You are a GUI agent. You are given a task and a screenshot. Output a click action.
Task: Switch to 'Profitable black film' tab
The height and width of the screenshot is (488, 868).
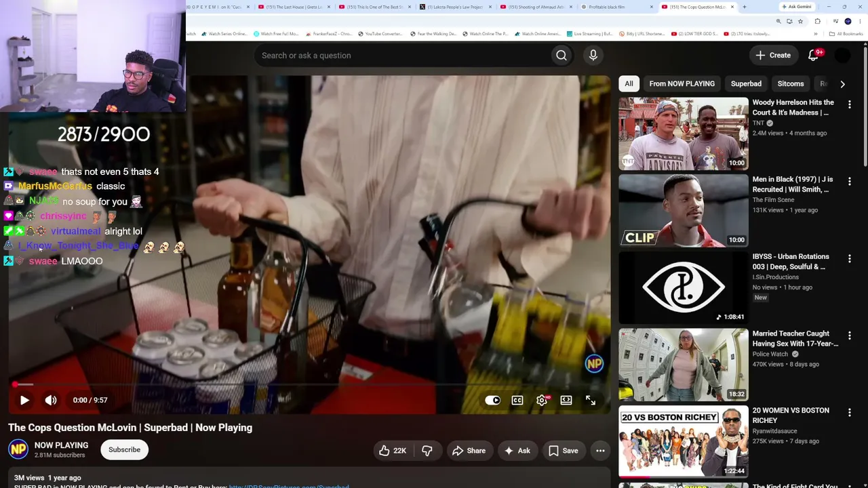[x=616, y=7]
